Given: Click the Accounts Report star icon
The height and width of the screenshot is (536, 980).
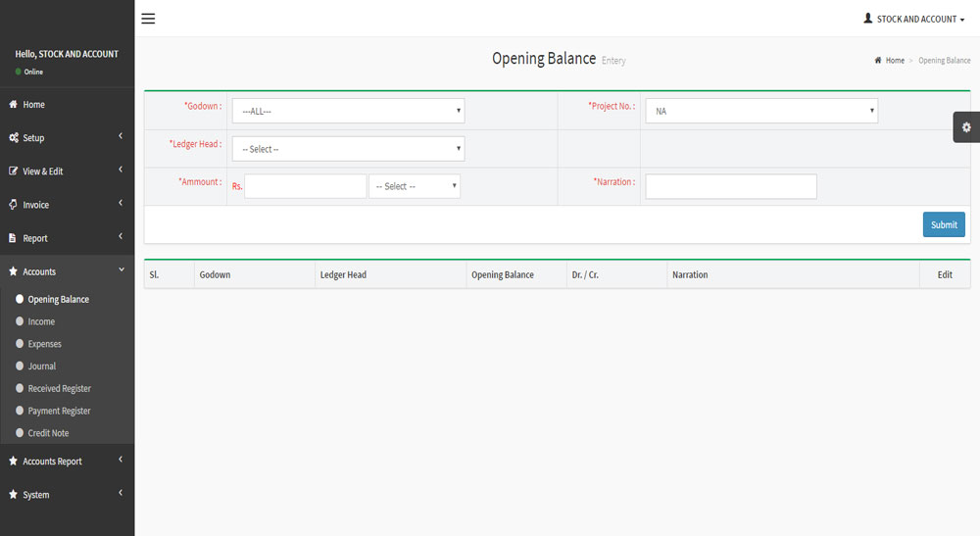Looking at the screenshot, I should pos(13,461).
